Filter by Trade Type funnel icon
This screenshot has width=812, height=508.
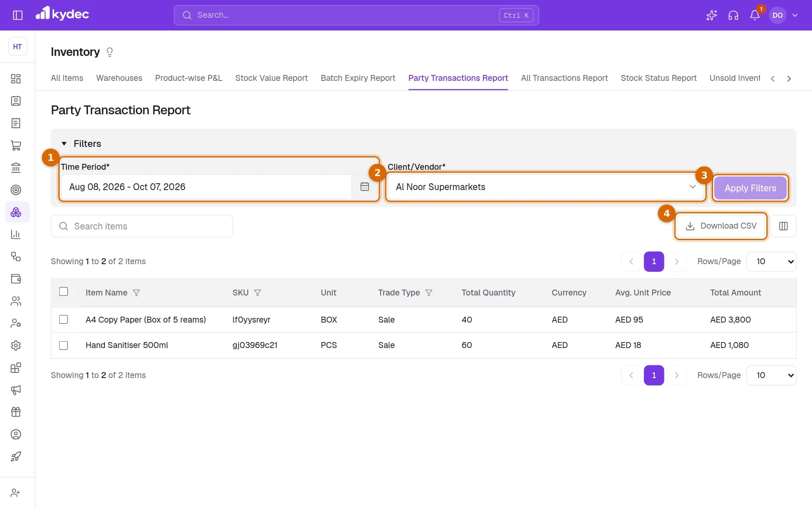click(x=428, y=293)
